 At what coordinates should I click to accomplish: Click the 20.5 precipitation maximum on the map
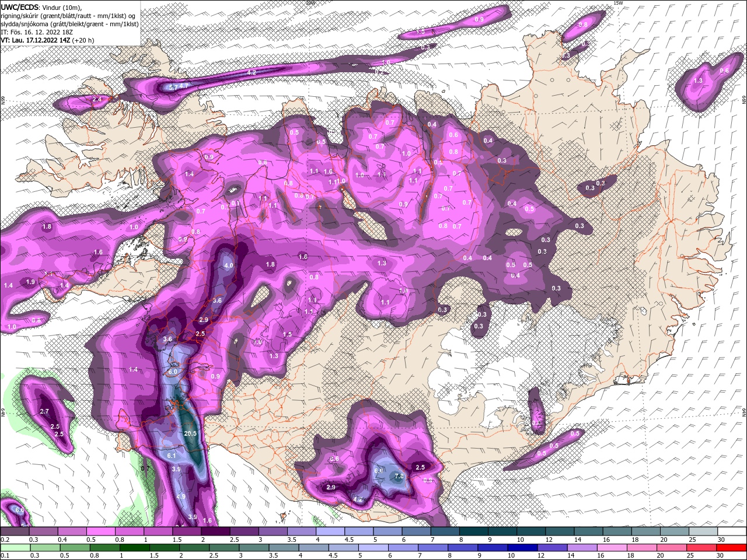click(190, 433)
